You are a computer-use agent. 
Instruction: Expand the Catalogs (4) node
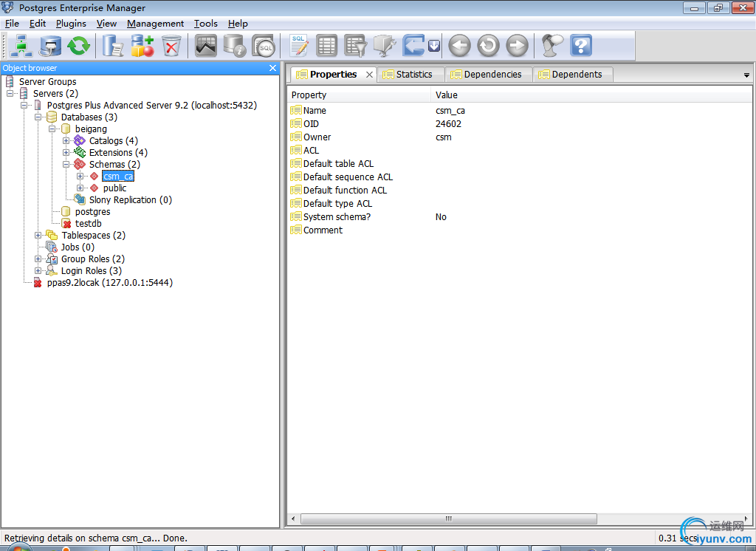click(x=66, y=141)
